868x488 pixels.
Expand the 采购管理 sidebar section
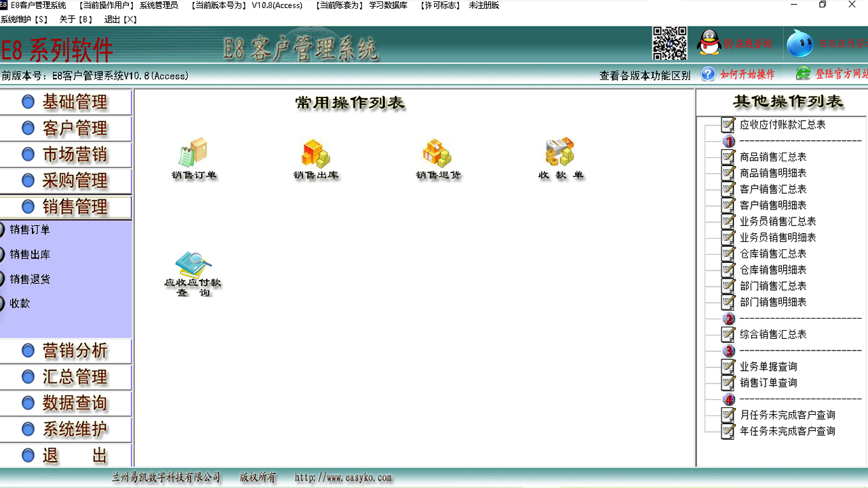pos(66,180)
